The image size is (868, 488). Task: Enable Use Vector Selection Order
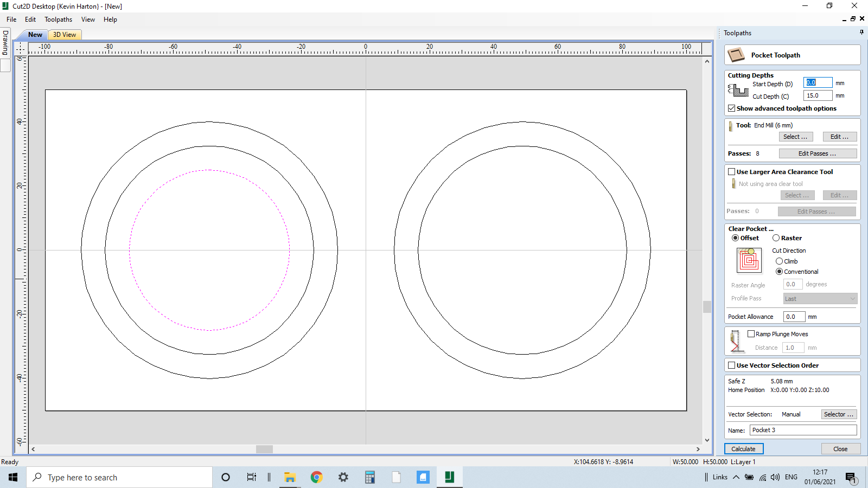click(731, 365)
